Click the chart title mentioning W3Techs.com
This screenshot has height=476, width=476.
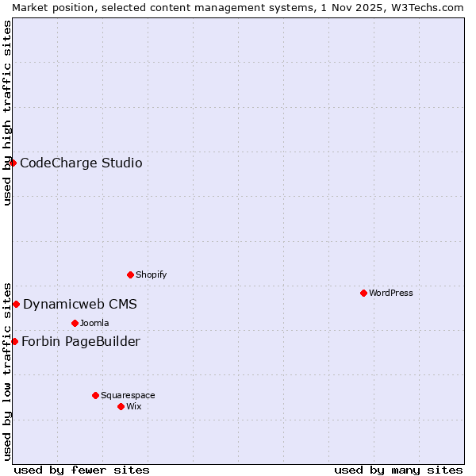pyautogui.click(x=238, y=7)
